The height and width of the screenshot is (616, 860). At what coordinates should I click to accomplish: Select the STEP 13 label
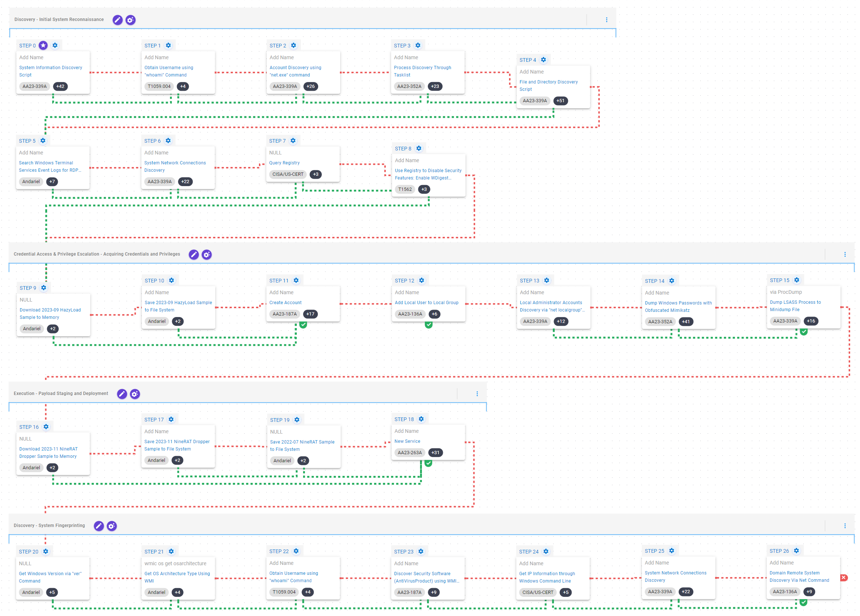pos(529,281)
